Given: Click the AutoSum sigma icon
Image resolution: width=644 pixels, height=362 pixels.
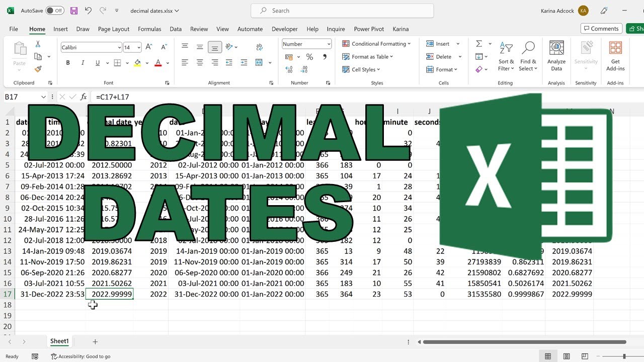Looking at the screenshot, I should (479, 44).
